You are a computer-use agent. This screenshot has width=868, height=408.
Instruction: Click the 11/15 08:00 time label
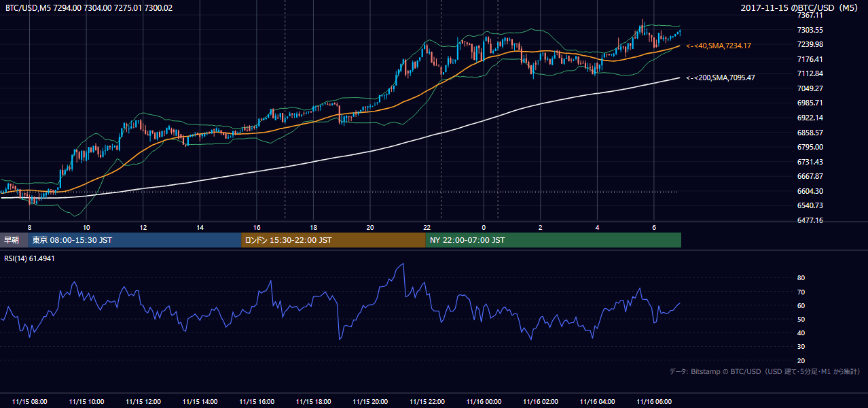pos(29,402)
